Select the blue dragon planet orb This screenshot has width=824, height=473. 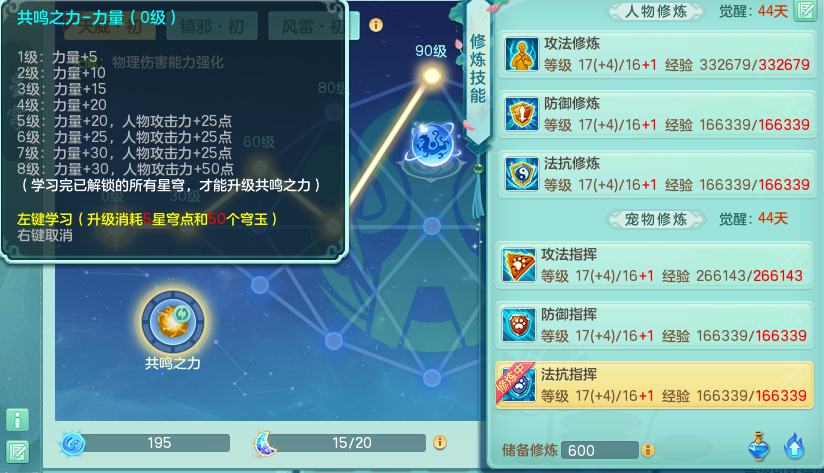(x=432, y=144)
